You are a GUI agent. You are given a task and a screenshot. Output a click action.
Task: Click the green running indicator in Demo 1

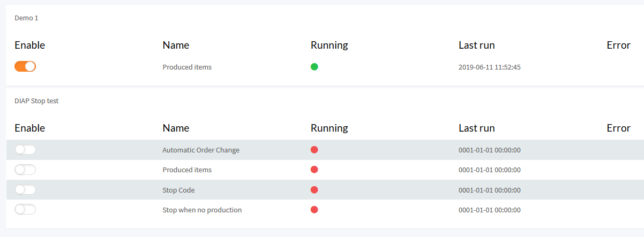314,67
